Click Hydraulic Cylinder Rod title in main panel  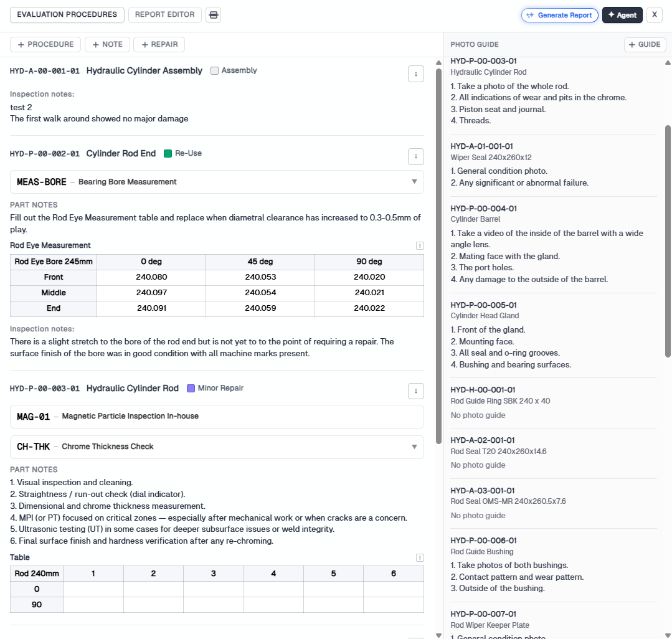coord(133,388)
